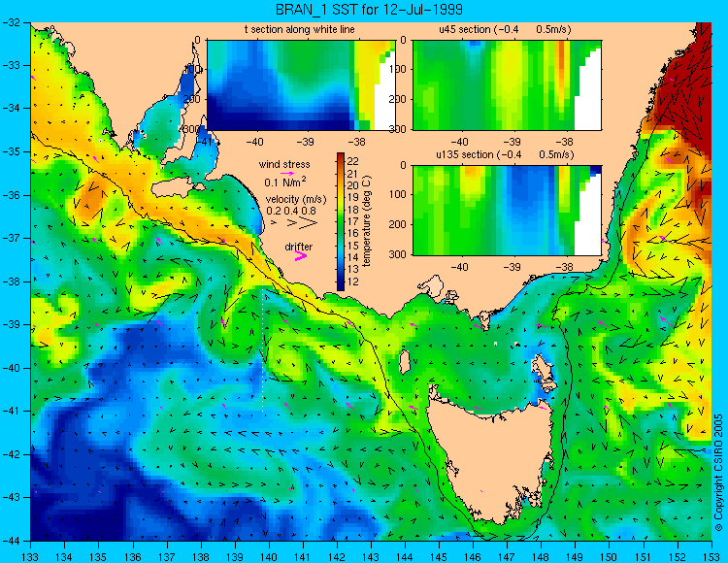This screenshot has width=728, height=563.
Task: Click Flinders Island northeast of Tasmania
Action: point(544,369)
